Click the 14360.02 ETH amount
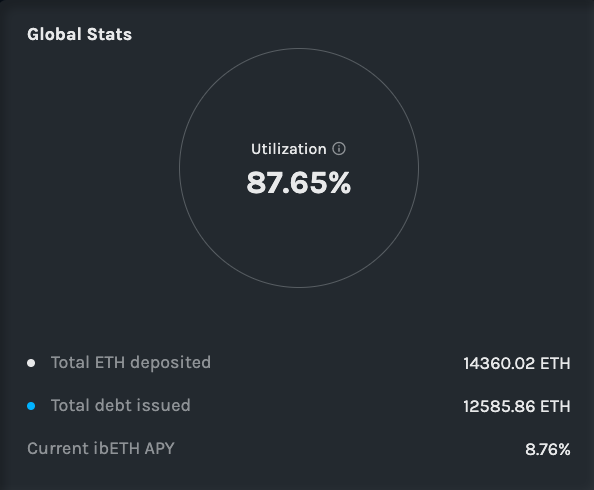 517,363
